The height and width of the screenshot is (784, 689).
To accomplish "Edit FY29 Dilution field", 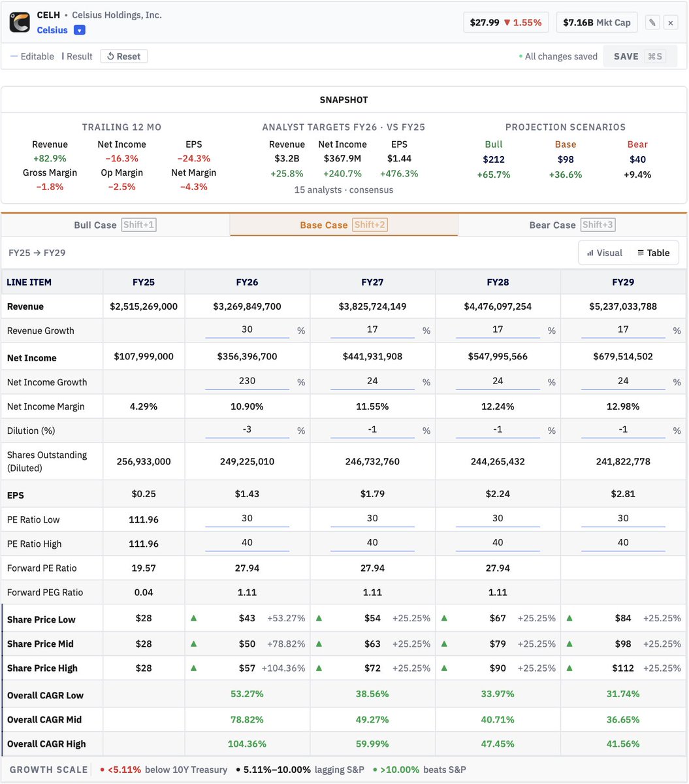I will [x=623, y=430].
